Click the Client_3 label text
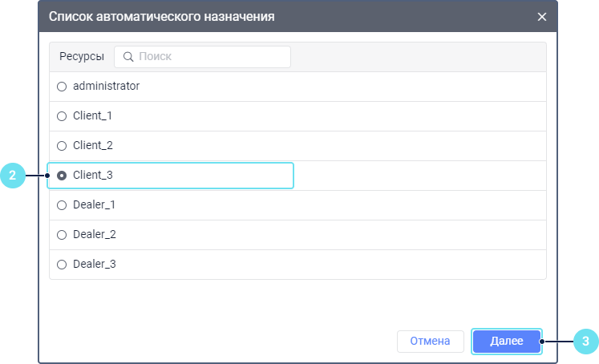The height and width of the screenshot is (364, 599). (x=93, y=175)
